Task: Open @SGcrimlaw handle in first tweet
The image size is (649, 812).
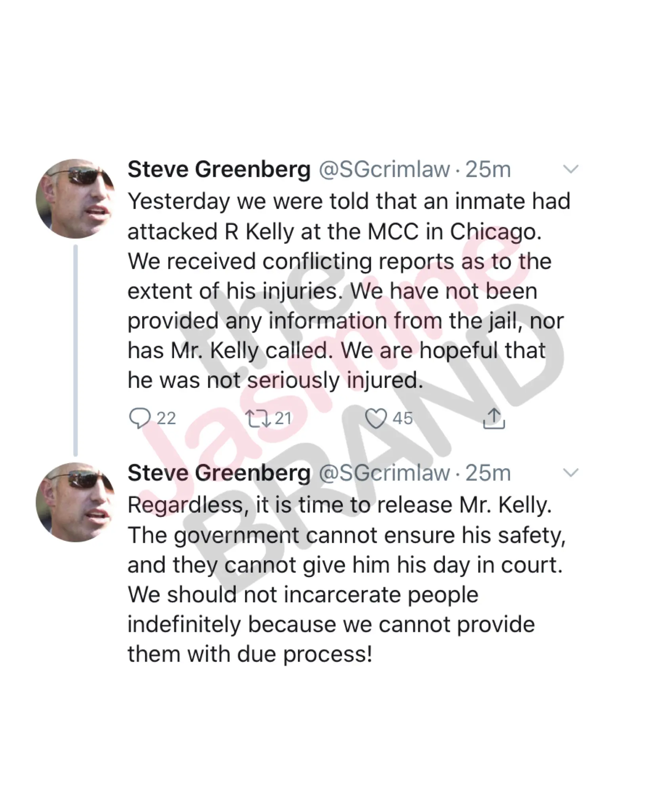Action: pos(384,170)
